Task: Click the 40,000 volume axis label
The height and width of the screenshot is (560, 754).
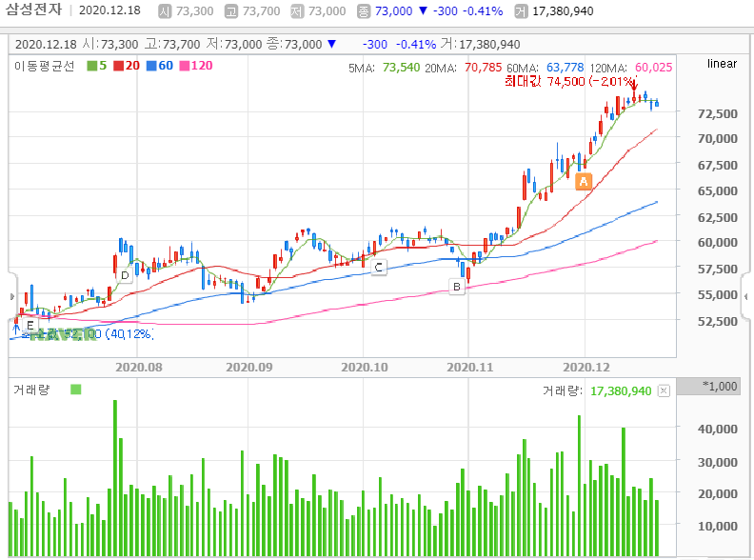Action: (x=718, y=430)
